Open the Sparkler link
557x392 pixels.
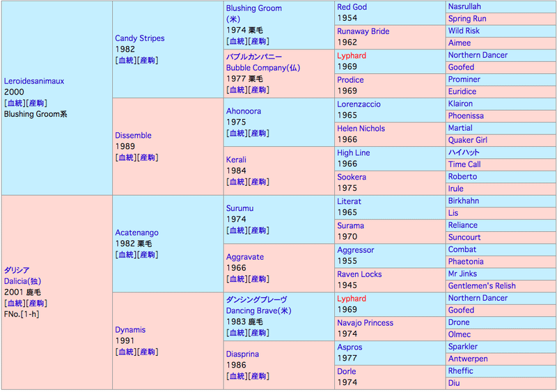click(463, 347)
